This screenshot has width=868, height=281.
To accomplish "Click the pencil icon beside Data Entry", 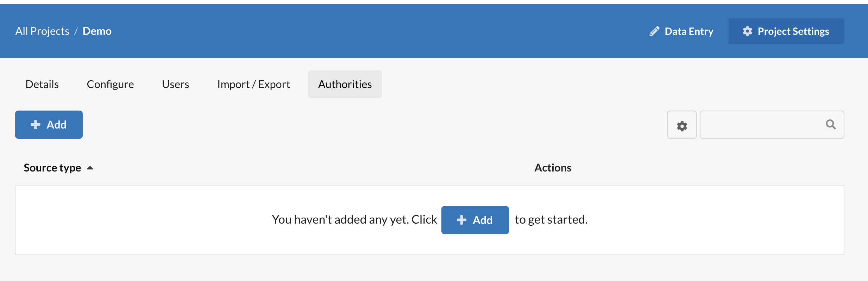I will point(654,31).
